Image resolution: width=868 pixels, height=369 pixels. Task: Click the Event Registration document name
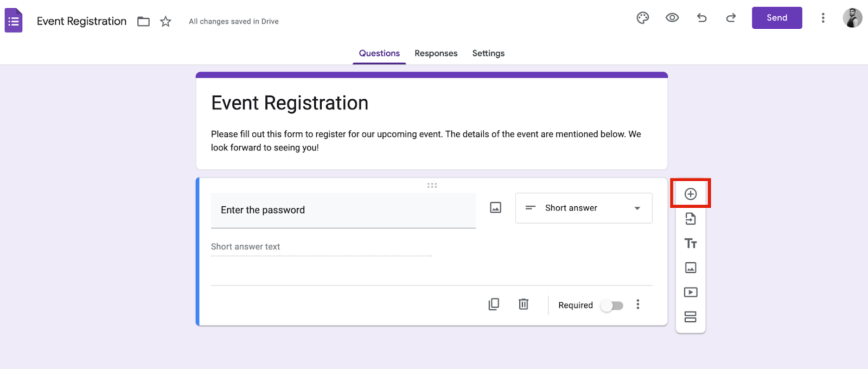click(81, 21)
